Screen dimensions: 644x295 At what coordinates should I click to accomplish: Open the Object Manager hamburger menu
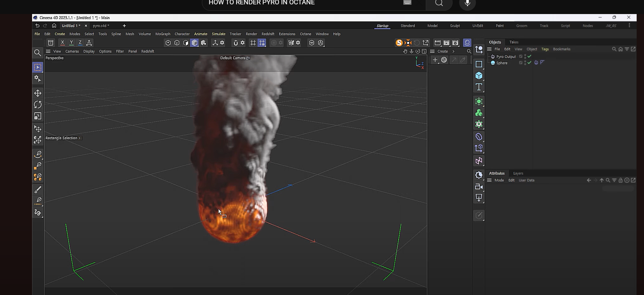pyautogui.click(x=489, y=49)
